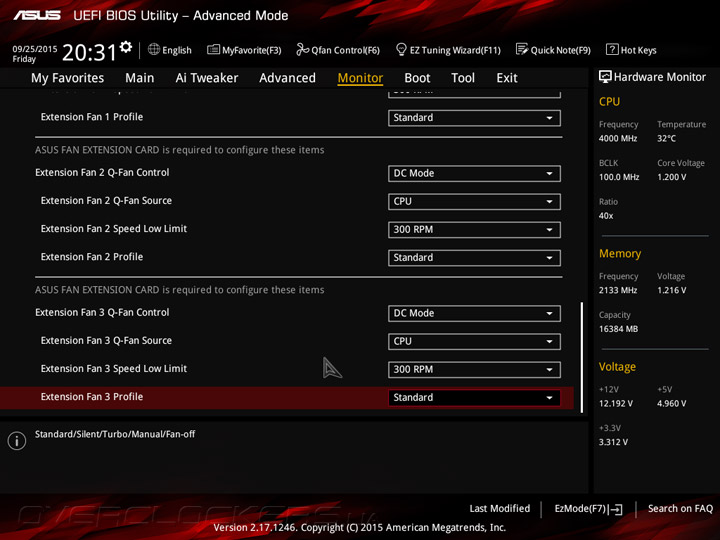Select the Extension Fan 2 Q-Fan Control label
Screen dimensions: 720x540
pos(102,173)
